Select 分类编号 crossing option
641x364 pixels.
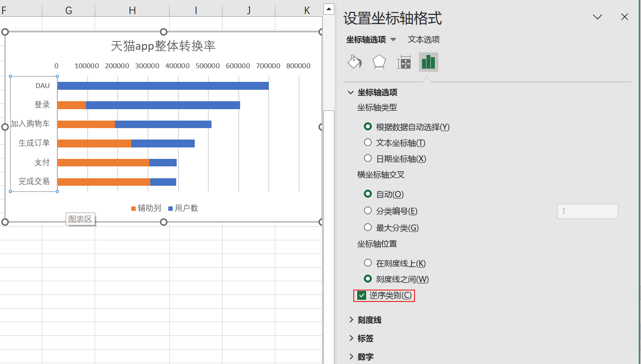[x=368, y=211]
